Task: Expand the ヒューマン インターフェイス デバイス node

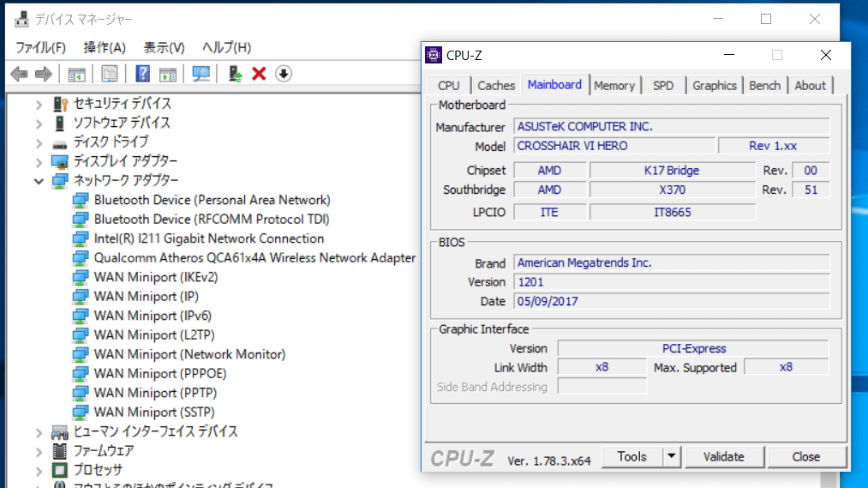Action: pos(39,431)
